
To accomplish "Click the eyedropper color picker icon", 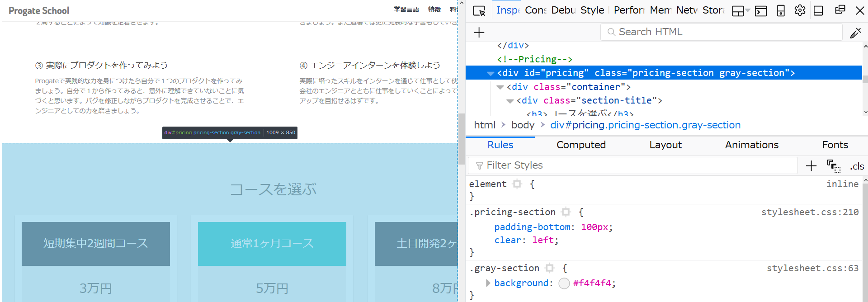I will pyautogui.click(x=855, y=33).
